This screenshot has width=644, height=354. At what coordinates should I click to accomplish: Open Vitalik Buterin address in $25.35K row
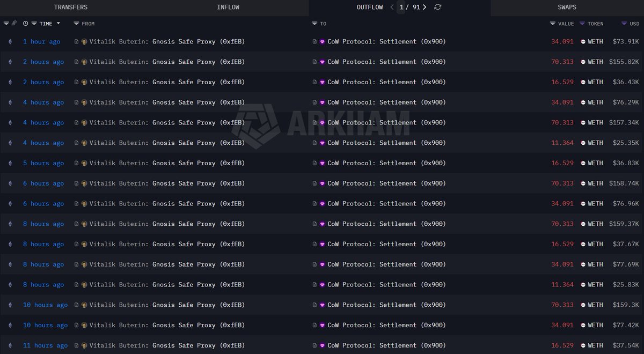point(167,143)
